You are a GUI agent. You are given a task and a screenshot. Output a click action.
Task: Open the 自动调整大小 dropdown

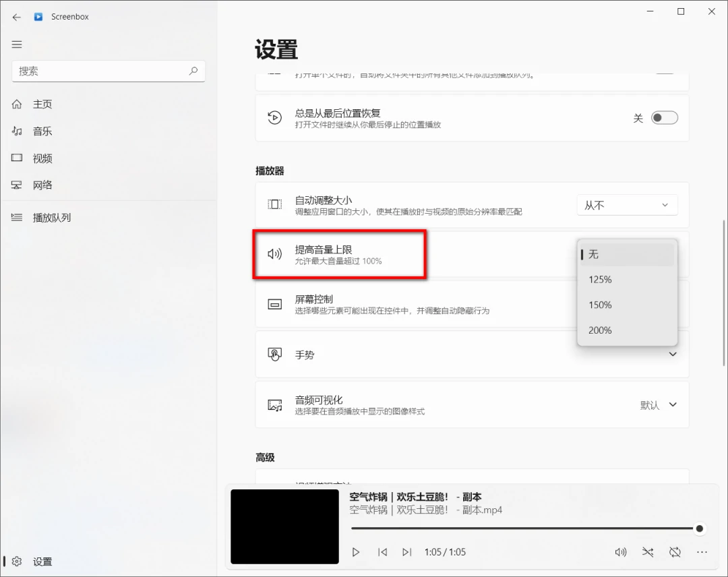(x=627, y=205)
